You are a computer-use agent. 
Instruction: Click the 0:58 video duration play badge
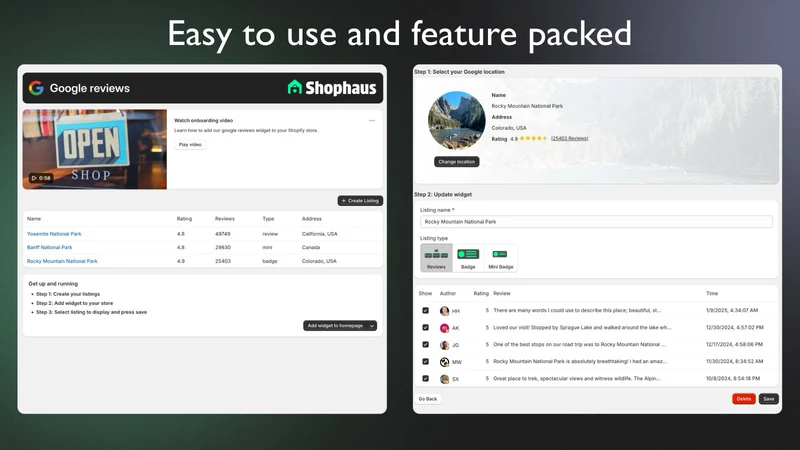(x=41, y=178)
